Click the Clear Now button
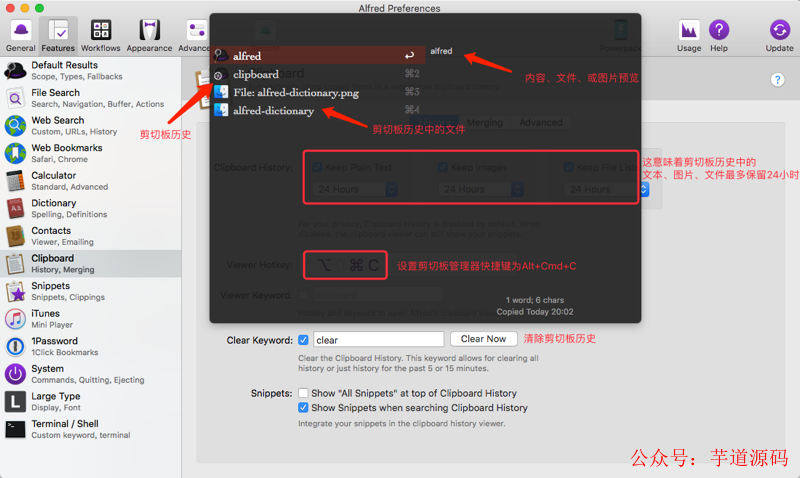 (483, 339)
